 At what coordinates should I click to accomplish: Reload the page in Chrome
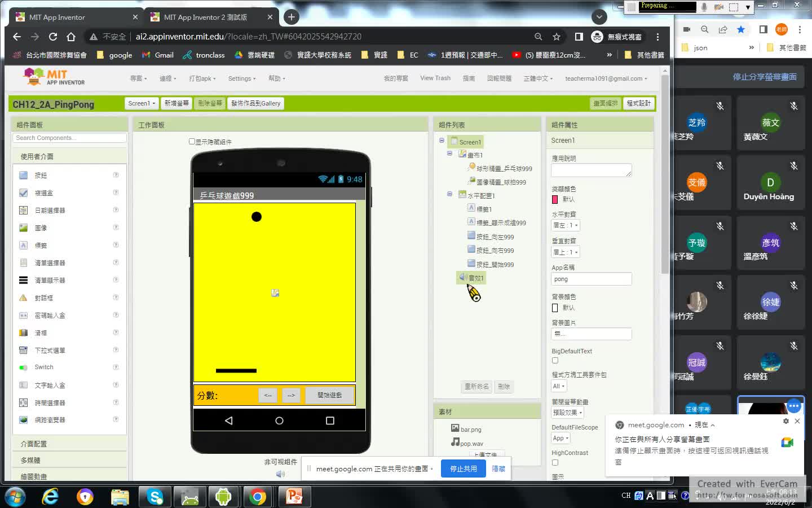[53, 37]
